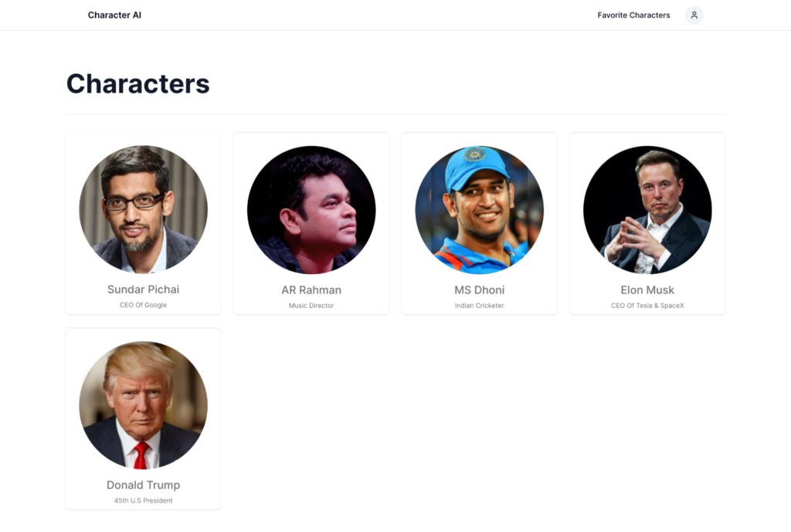Click the Music Director subtitle
This screenshot has height=532, width=791.
[311, 306]
